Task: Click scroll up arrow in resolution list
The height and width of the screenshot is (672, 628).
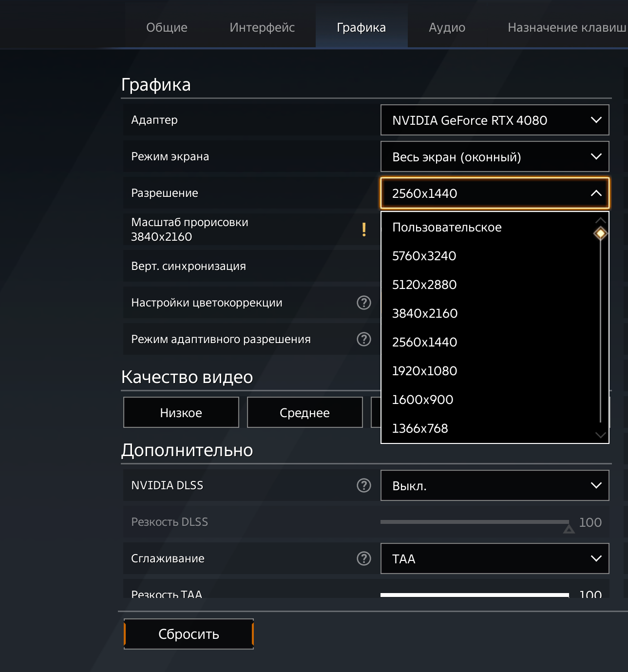Action: (x=601, y=220)
